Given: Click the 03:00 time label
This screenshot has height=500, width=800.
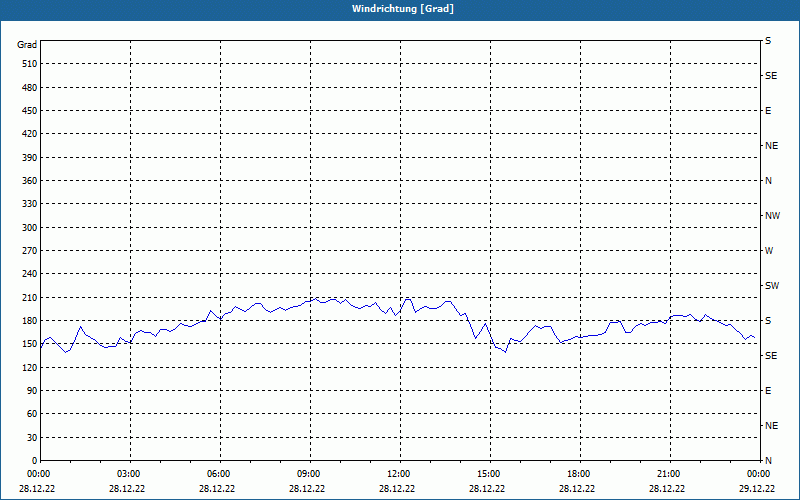Looking at the screenshot, I should 129,474.
